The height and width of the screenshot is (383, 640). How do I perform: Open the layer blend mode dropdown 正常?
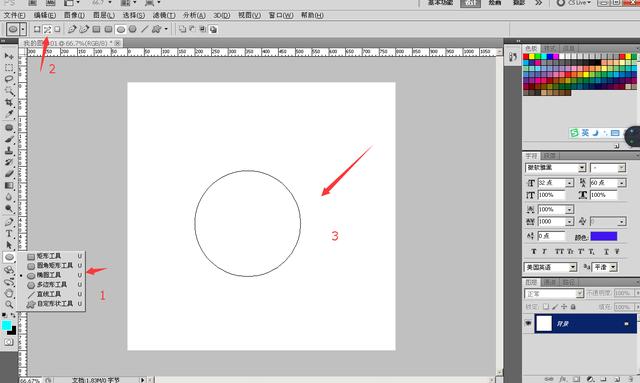pyautogui.click(x=580, y=293)
